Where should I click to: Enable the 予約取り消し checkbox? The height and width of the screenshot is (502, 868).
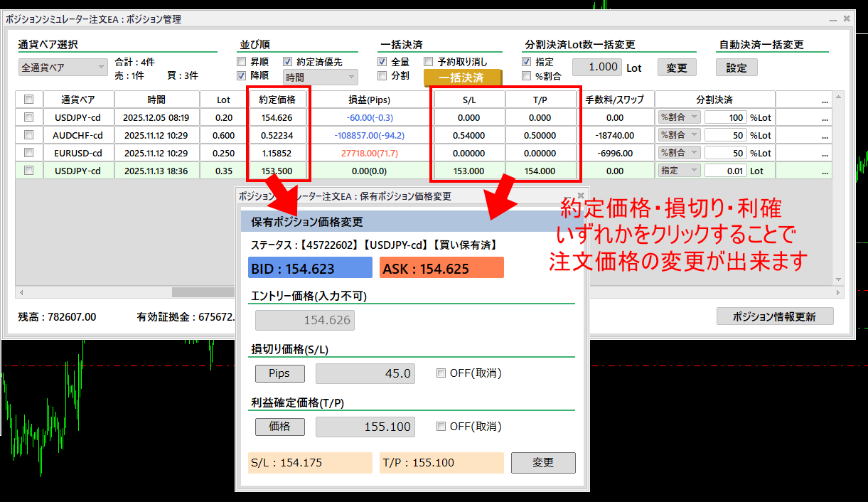click(x=429, y=62)
